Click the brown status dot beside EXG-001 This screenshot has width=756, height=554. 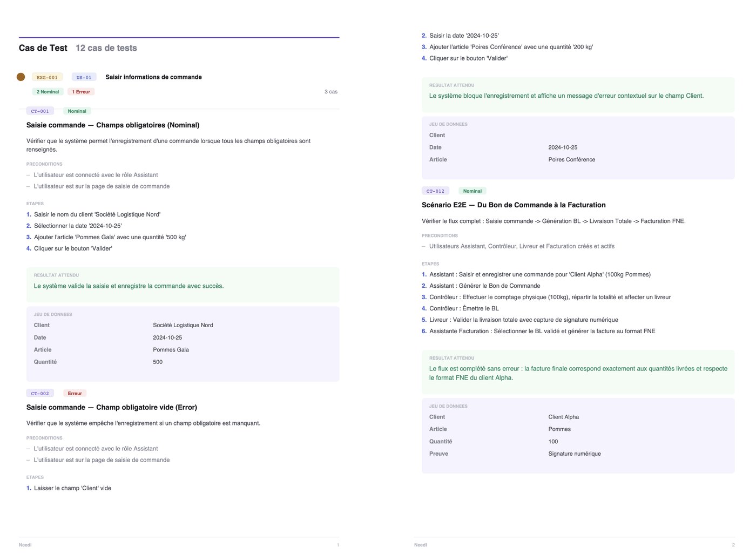click(x=21, y=77)
